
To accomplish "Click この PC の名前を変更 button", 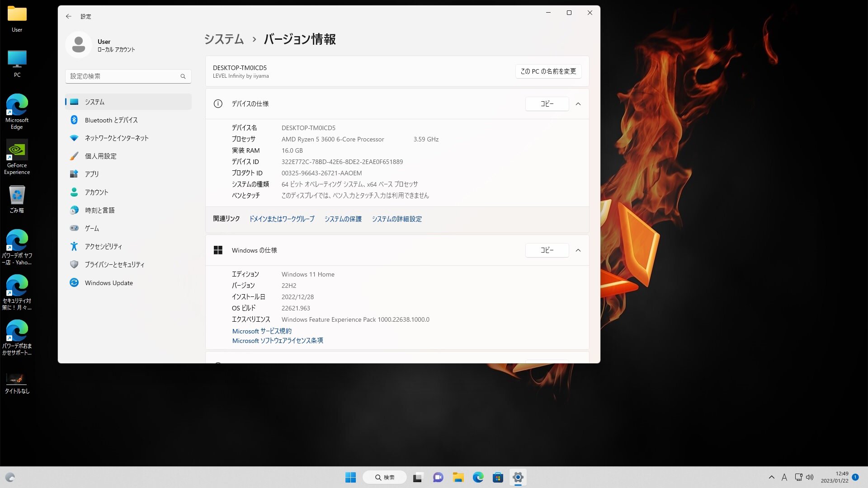I will click(548, 71).
